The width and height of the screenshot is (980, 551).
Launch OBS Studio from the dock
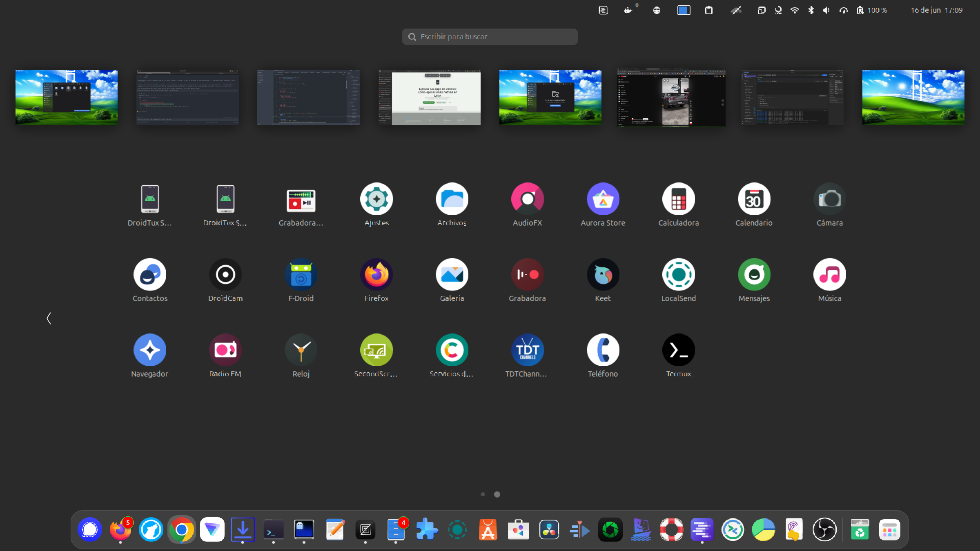tap(825, 530)
